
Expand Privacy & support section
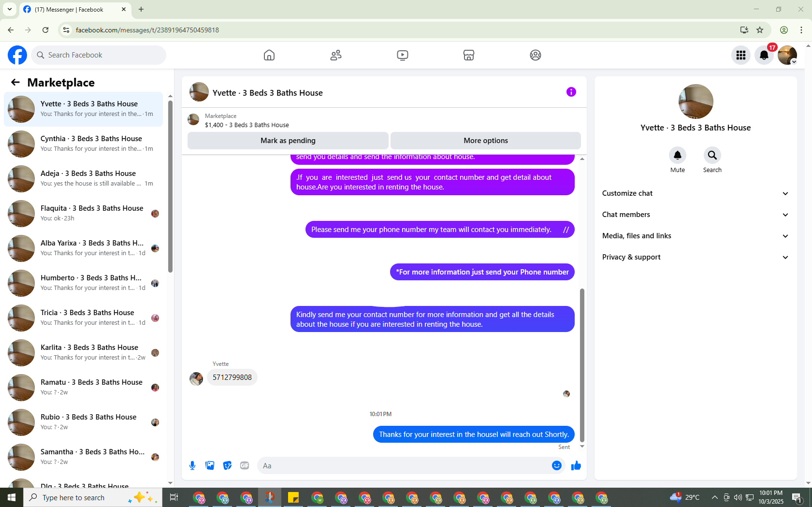pos(696,257)
